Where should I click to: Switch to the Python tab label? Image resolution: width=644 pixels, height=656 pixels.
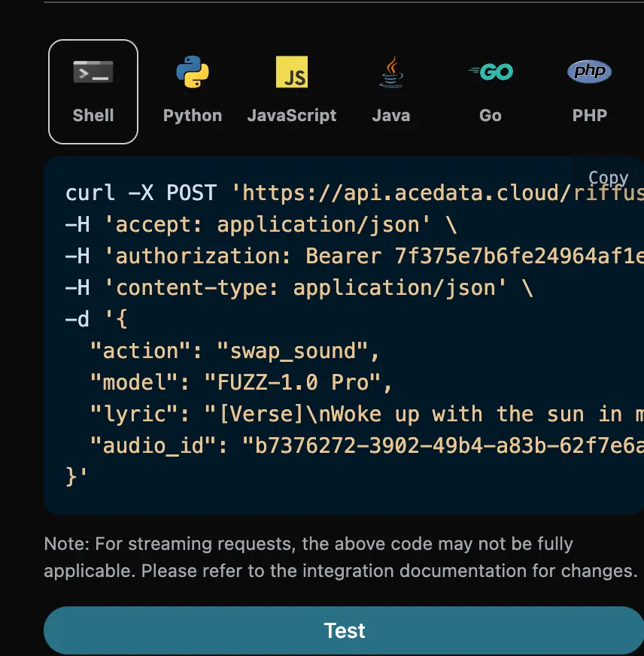(x=193, y=116)
